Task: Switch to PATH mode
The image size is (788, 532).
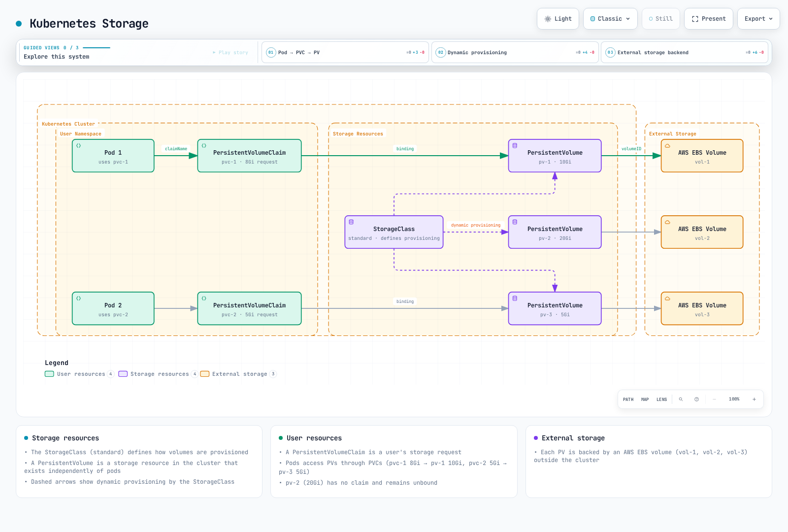Action: coord(628,399)
